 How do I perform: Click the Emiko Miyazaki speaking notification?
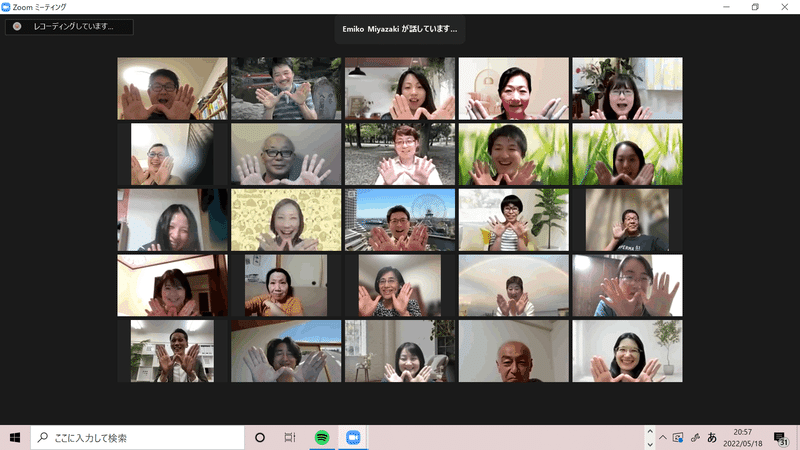[399, 29]
